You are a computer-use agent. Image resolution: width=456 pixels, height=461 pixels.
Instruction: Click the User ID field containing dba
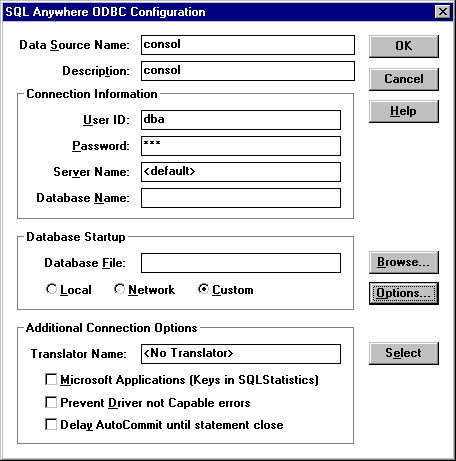click(x=241, y=120)
